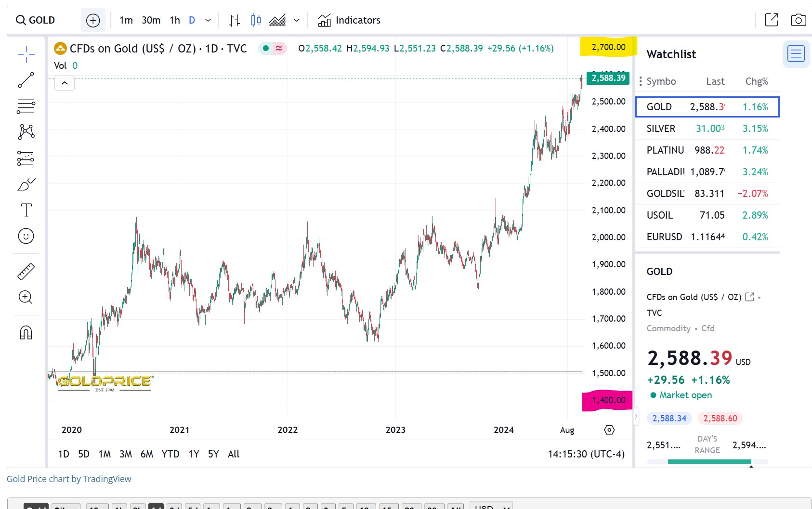Select the Bars chart style icon
812x509 pixels.
(235, 20)
